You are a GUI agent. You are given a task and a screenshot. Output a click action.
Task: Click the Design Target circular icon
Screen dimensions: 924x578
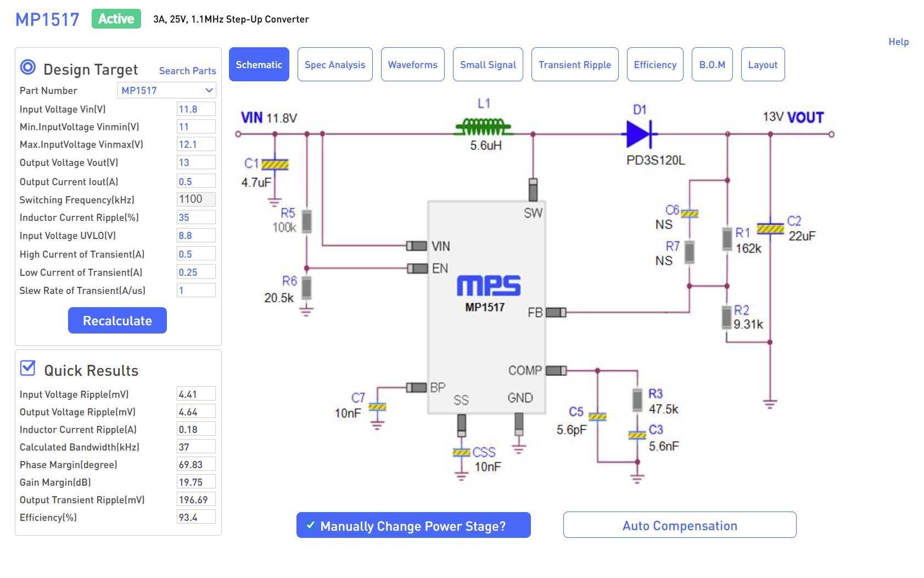tap(28, 68)
